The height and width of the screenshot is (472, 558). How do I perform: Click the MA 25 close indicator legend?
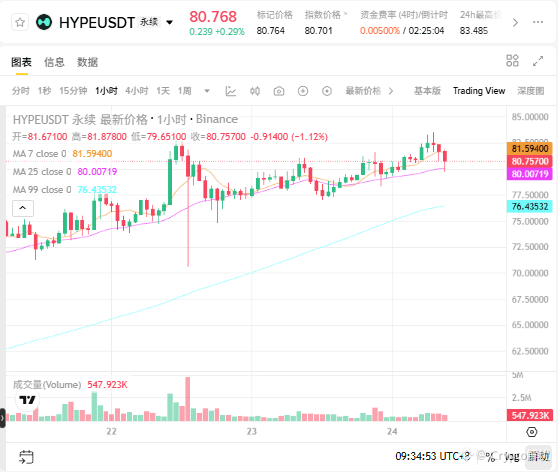[65, 172]
